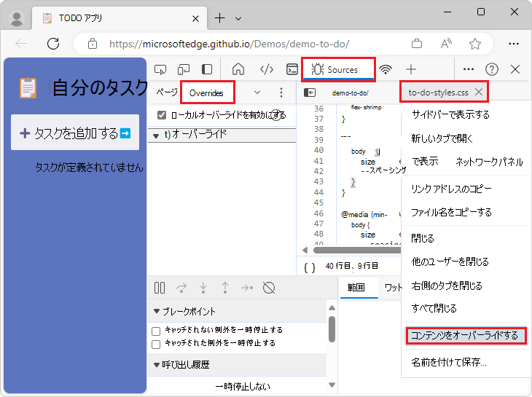Switch to the ページ navigator tab
The height and width of the screenshot is (397, 532).
tap(167, 93)
